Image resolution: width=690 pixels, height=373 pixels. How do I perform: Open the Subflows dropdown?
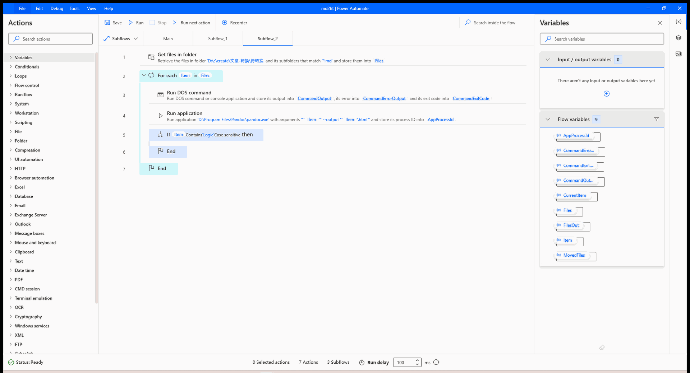pos(121,39)
